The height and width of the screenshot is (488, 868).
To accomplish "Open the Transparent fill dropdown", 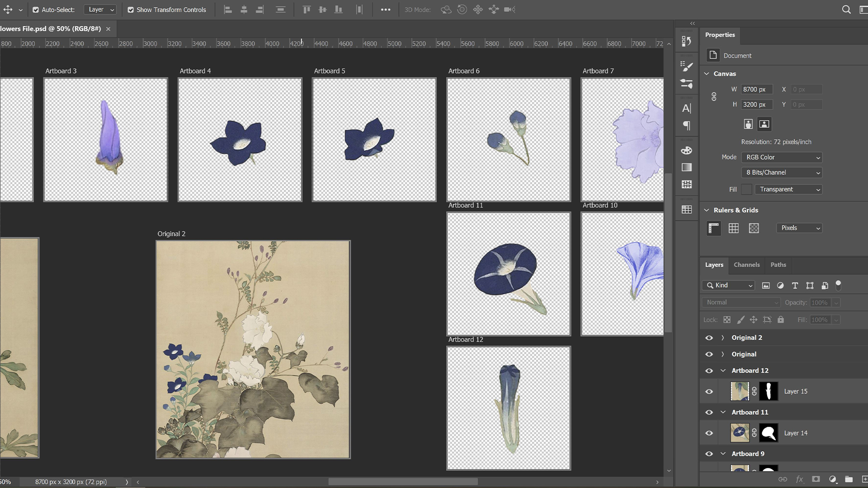I will point(788,189).
